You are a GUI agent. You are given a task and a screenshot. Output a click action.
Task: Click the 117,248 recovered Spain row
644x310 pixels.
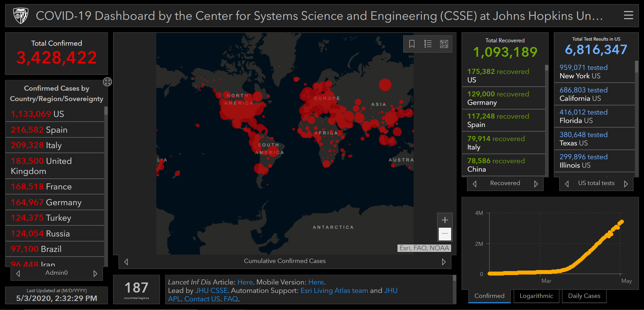[503, 120]
